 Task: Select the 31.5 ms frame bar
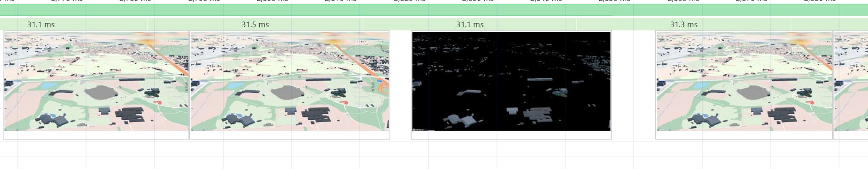pos(255,24)
